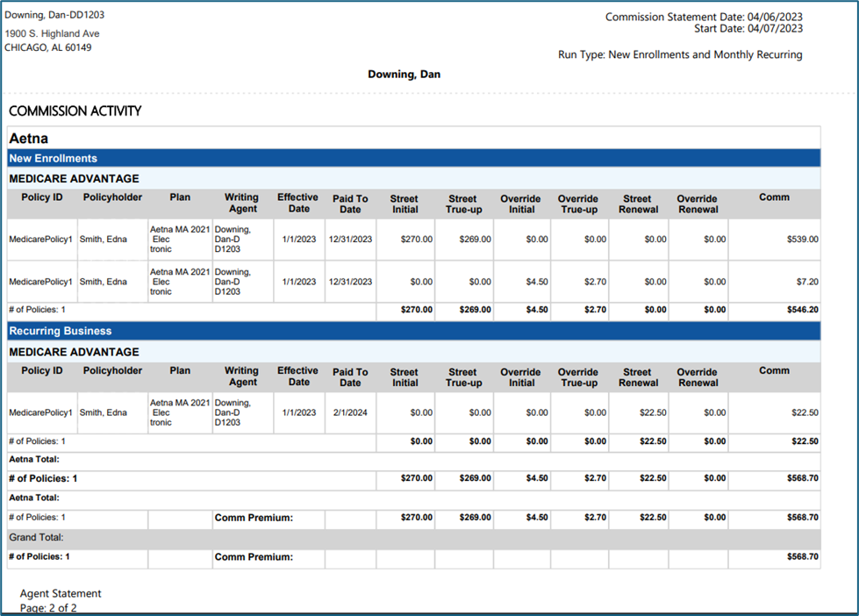The width and height of the screenshot is (859, 616).
Task: Click the 2/1/2024 Paid To Date cell
Action: 350,412
